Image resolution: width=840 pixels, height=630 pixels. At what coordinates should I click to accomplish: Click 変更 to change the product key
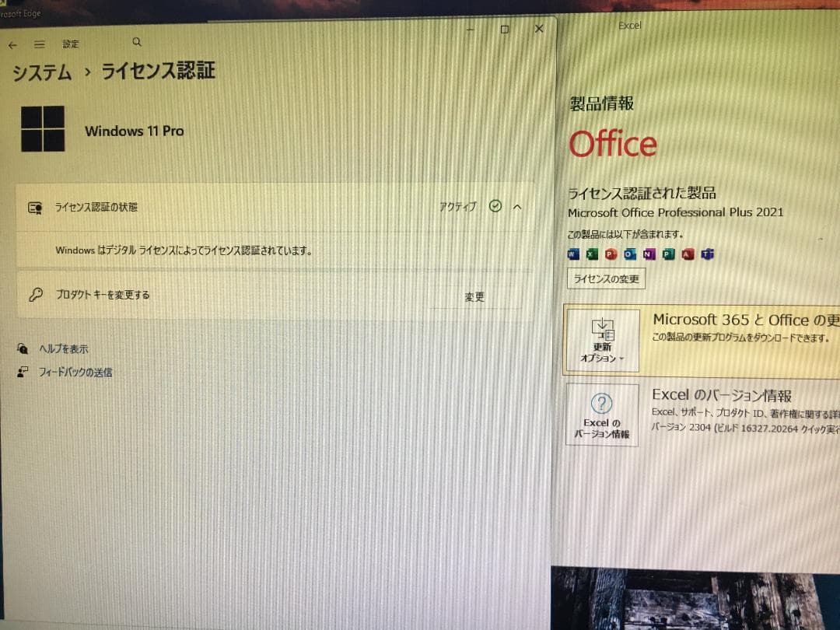click(x=475, y=296)
